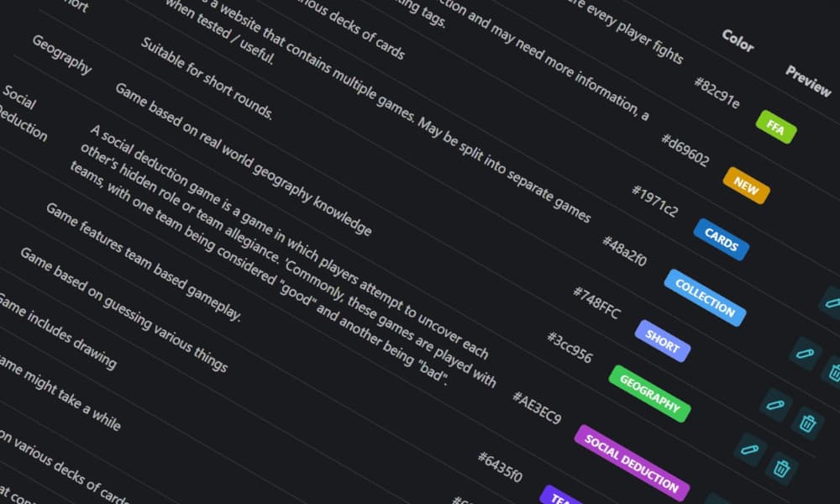
Task: Edit the Geography tag pencil icon
Action: (749, 449)
